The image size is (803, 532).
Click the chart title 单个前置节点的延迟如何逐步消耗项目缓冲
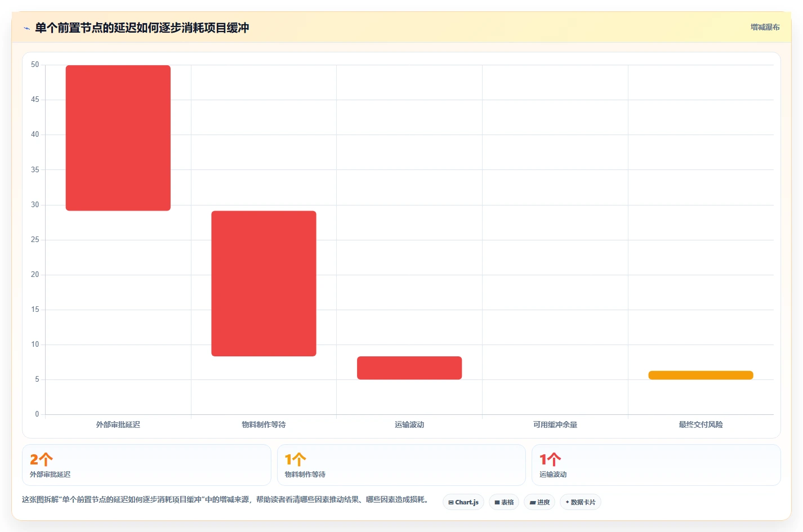tap(142, 28)
